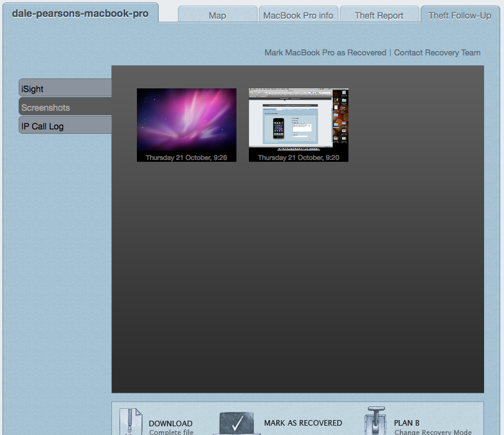Click the dale-pearsons-macbook-pro device tab
Viewport: 504px width, 435px height.
(x=80, y=13)
